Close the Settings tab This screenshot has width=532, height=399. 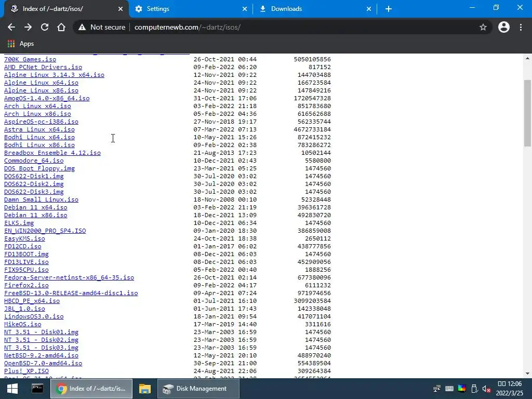point(245,9)
